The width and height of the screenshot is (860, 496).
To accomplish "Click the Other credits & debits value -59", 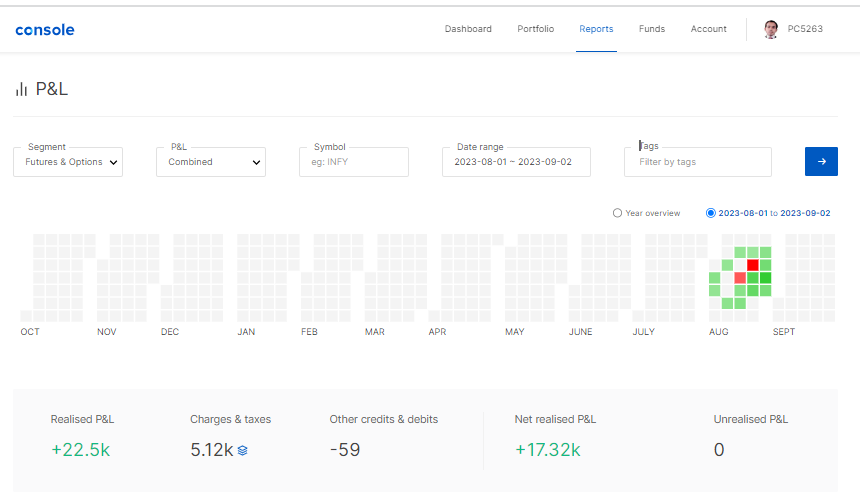I will (345, 450).
